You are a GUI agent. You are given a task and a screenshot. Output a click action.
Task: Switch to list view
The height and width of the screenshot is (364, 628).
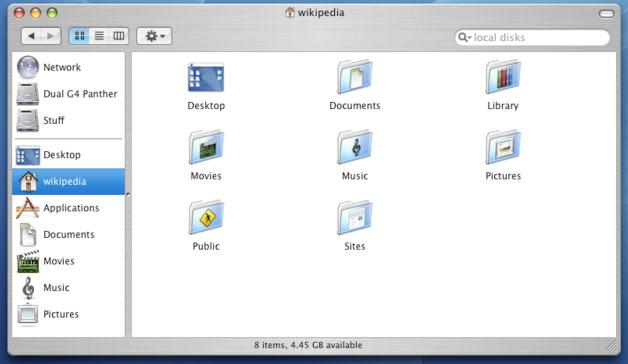[x=99, y=36]
